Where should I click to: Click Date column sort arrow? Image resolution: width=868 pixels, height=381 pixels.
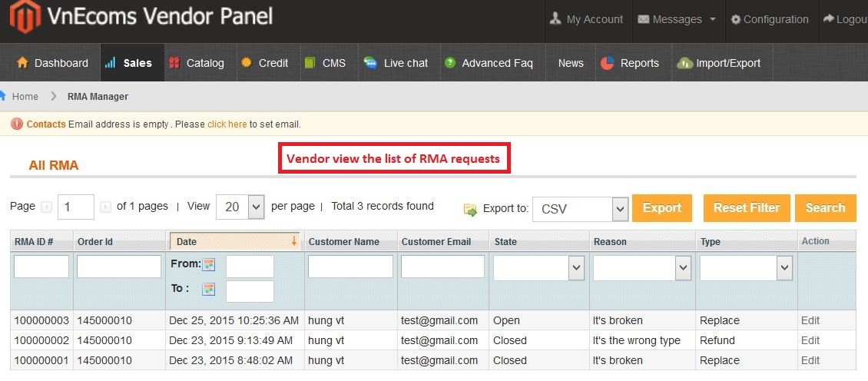click(x=294, y=241)
